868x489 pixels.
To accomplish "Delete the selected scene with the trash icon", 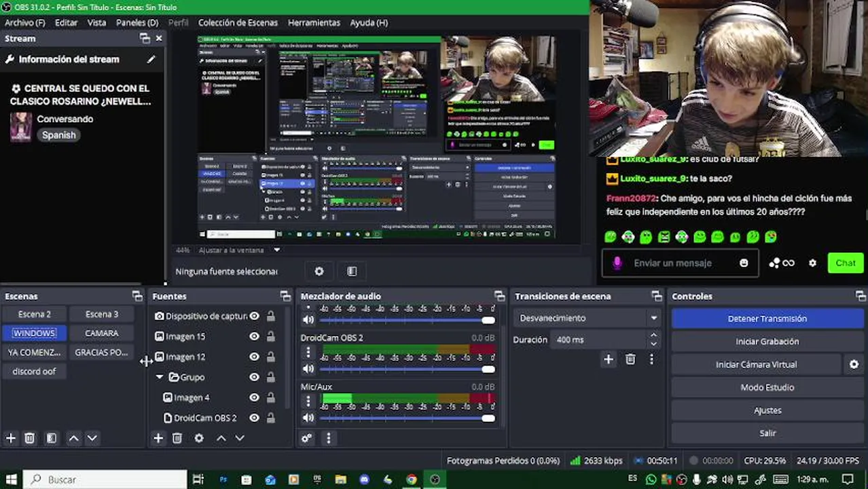I will (x=30, y=438).
